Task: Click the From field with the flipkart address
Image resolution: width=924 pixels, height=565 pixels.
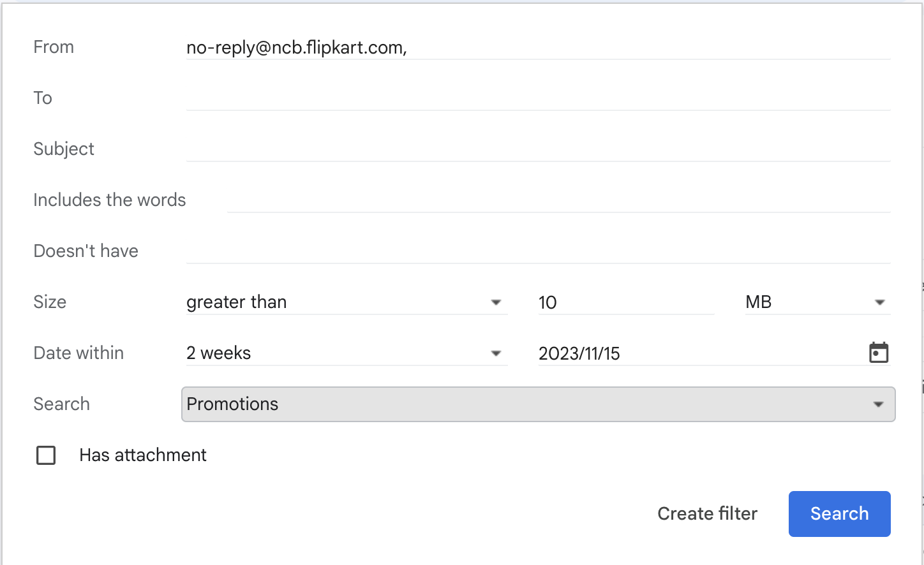Action: [537, 48]
